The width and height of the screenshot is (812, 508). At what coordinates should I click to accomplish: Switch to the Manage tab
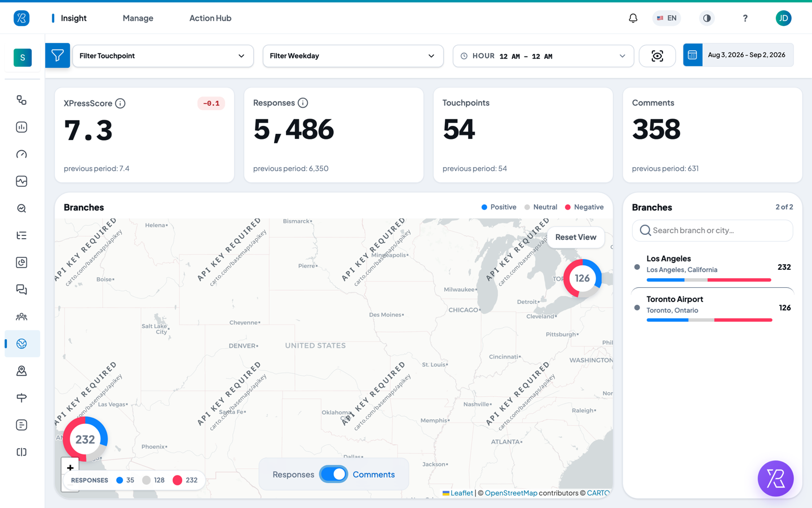pyautogui.click(x=138, y=18)
